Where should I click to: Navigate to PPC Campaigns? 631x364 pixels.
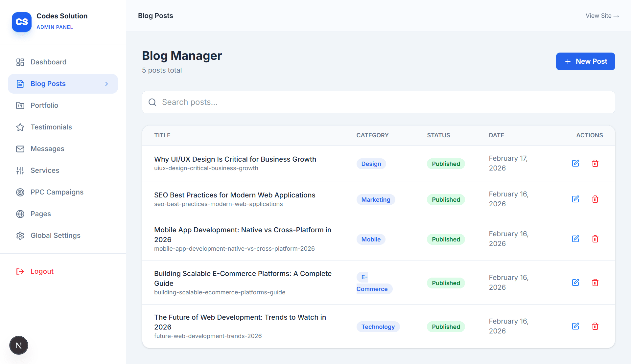pos(57,192)
